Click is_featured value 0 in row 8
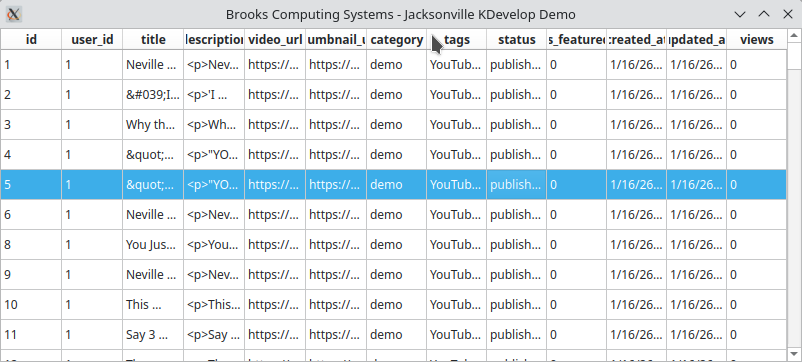 tap(576, 244)
